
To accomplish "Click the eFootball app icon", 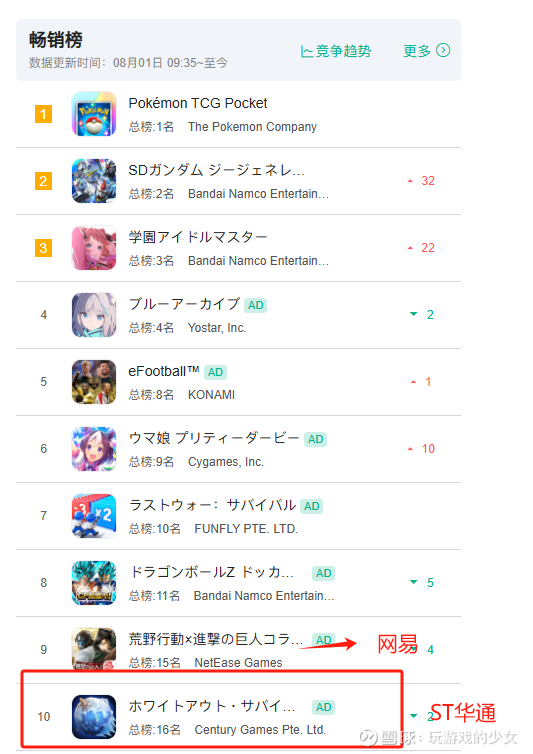I will pos(94,382).
